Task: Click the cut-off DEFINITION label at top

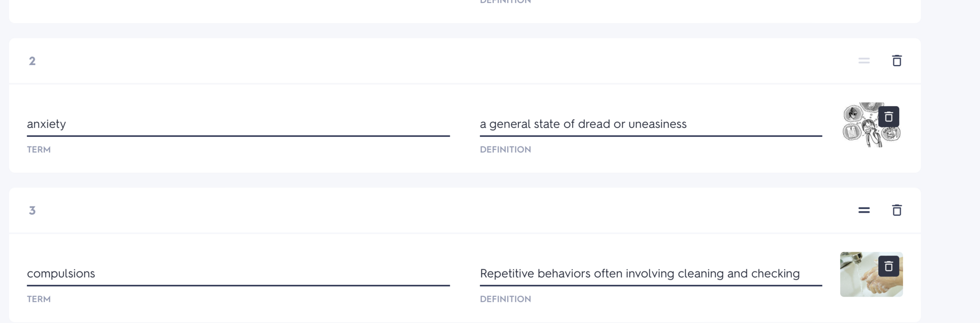Action: click(505, 2)
